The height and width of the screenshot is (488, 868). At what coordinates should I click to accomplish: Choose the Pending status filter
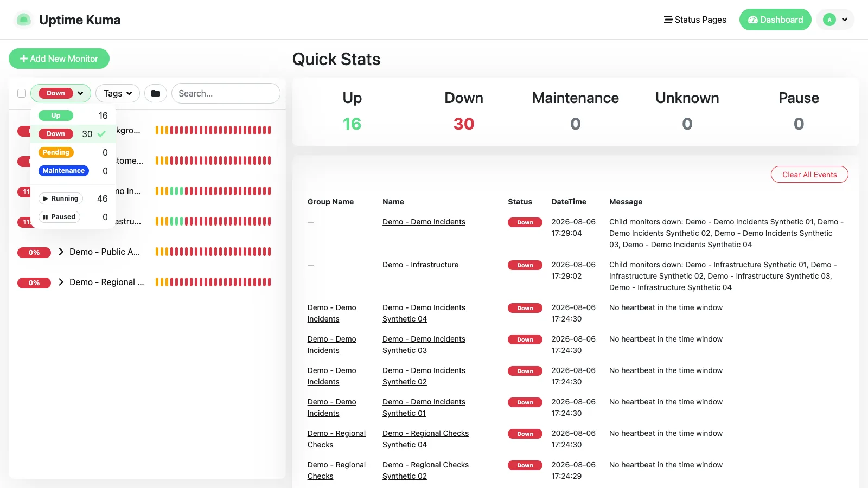coord(73,152)
